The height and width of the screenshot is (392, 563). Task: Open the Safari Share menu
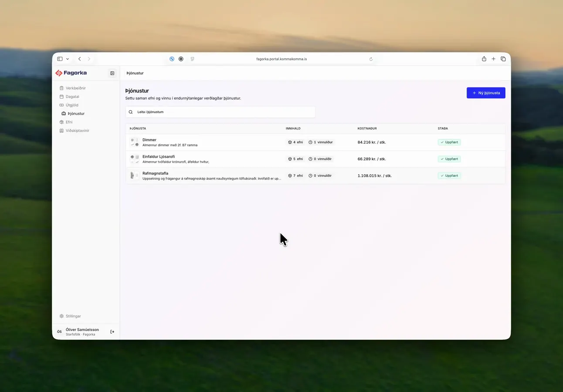484,59
